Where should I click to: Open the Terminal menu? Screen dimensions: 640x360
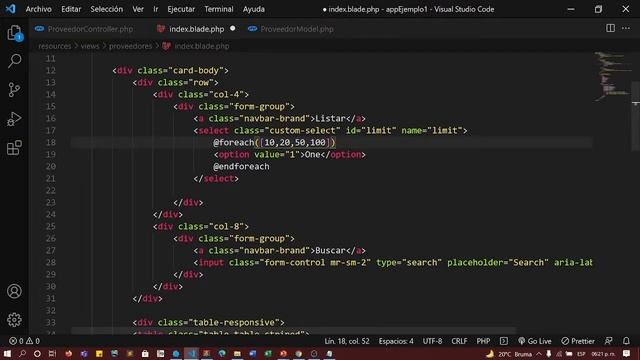pos(219,9)
